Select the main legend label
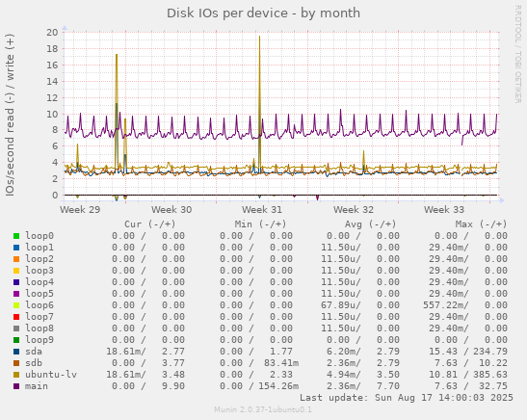 pyautogui.click(x=37, y=386)
